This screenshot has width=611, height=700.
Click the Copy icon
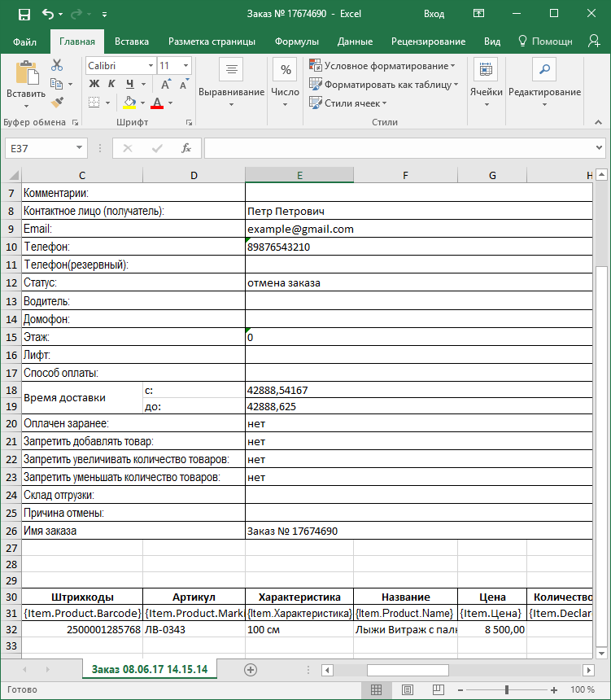(x=56, y=84)
